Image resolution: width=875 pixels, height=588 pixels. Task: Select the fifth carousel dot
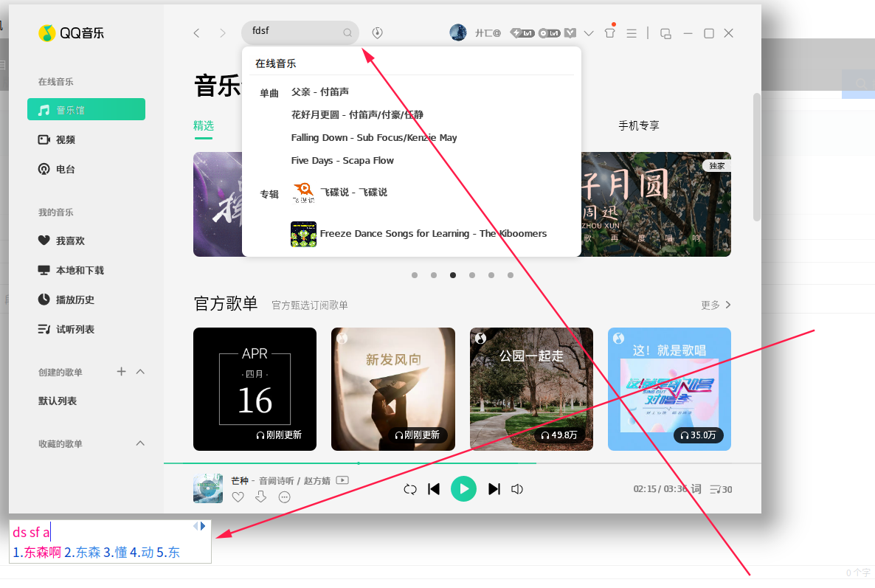tap(491, 275)
